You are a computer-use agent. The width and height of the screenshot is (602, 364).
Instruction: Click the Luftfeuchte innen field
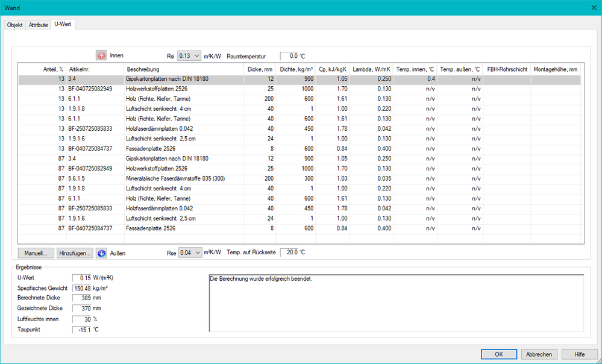point(82,319)
